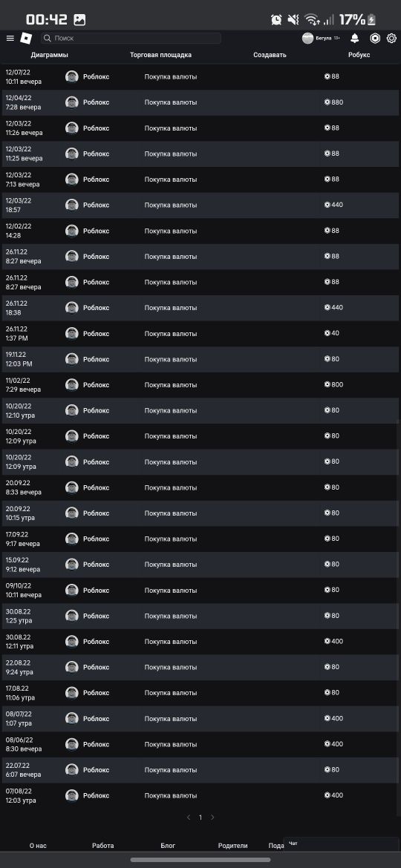Open the Robux balance hexagon icon
Image resolution: width=401 pixels, height=868 pixels.
(375, 38)
